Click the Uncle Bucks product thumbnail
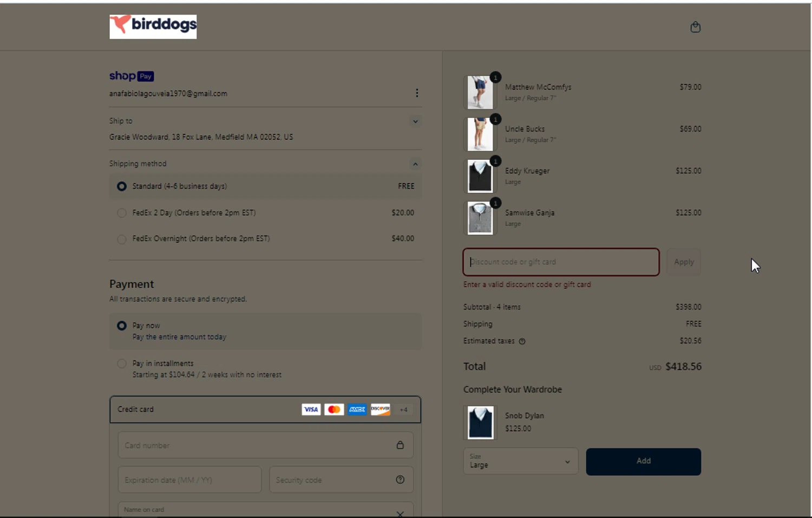The image size is (812, 518). pyautogui.click(x=480, y=134)
